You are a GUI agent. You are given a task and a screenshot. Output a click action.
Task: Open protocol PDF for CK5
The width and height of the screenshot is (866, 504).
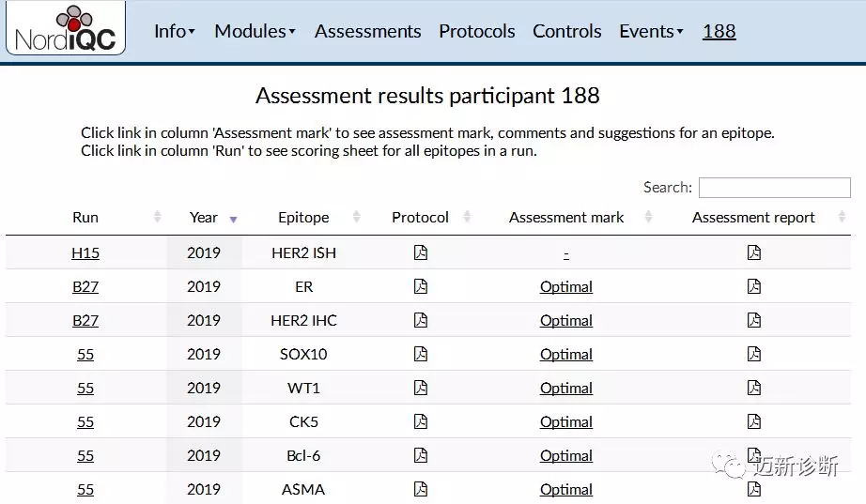[420, 421]
